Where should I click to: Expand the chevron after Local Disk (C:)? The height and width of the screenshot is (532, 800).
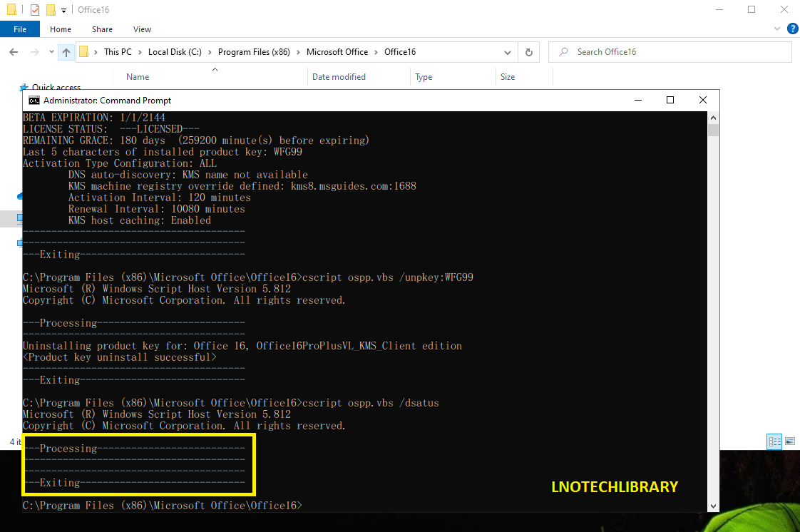210,52
